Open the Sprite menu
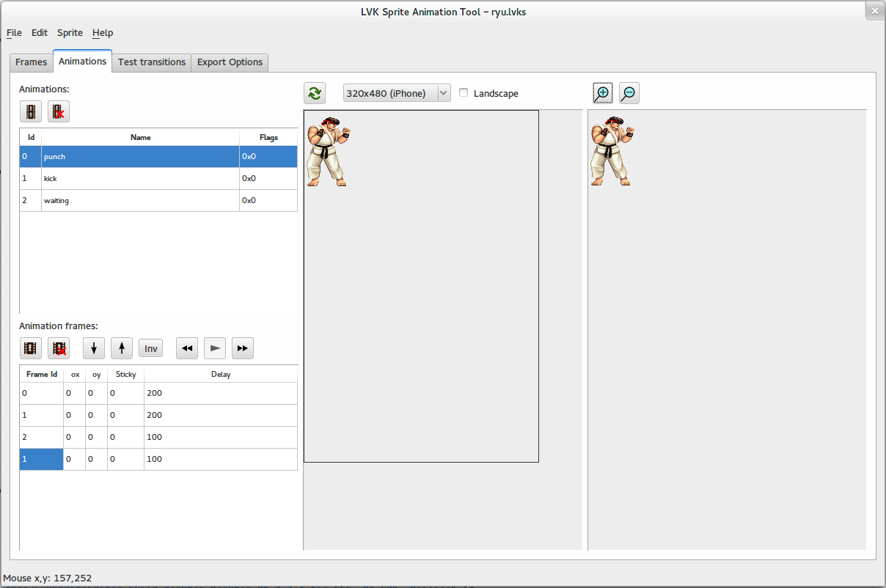Viewport: 886px width, 588px height. pos(70,32)
